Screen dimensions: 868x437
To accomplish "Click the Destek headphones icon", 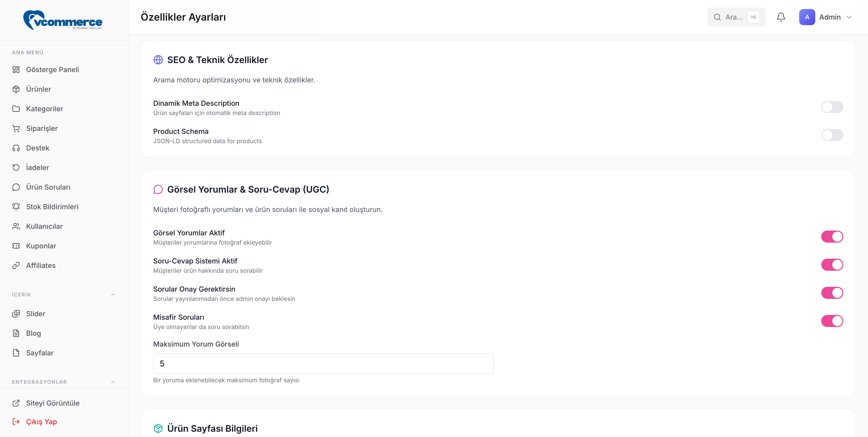I will click(x=16, y=148).
